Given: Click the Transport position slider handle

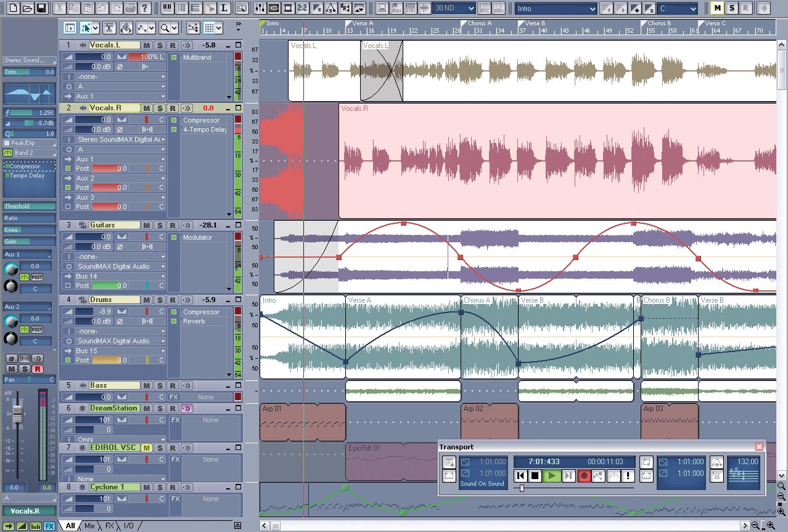Looking at the screenshot, I should tap(522, 488).
